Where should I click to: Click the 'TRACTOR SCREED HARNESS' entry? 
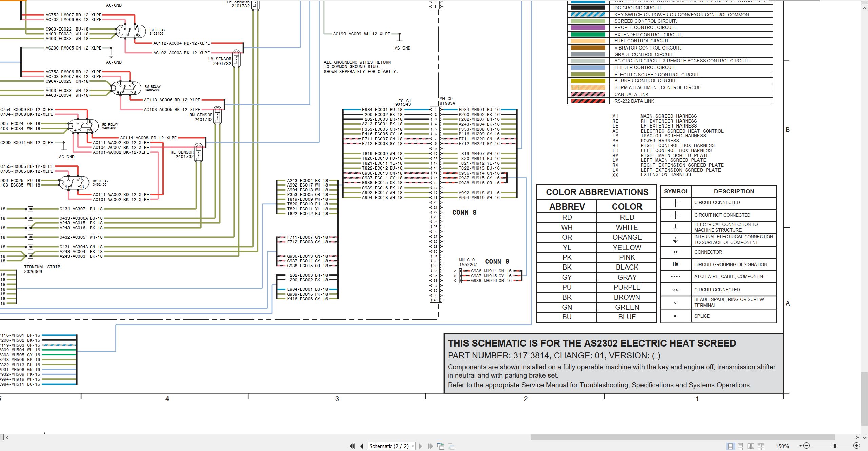tap(673, 136)
